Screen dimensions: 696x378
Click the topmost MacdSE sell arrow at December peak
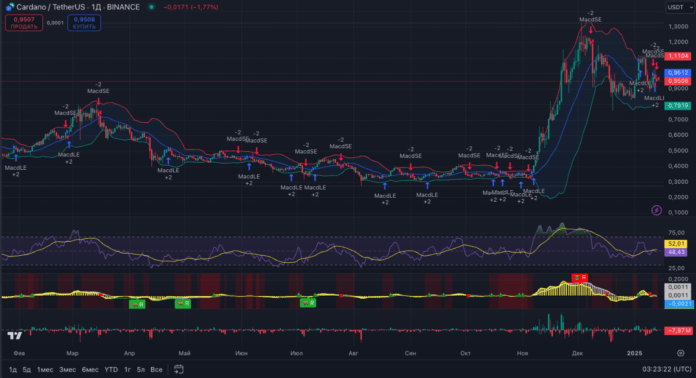(591, 30)
